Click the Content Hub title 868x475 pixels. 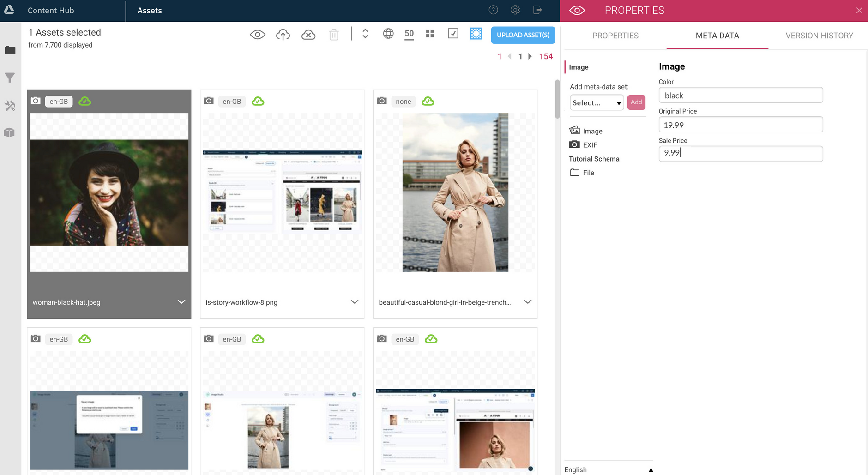click(51, 11)
